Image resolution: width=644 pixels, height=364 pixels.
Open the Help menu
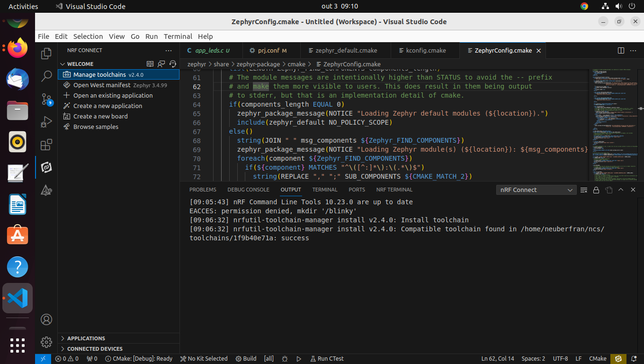(205, 36)
